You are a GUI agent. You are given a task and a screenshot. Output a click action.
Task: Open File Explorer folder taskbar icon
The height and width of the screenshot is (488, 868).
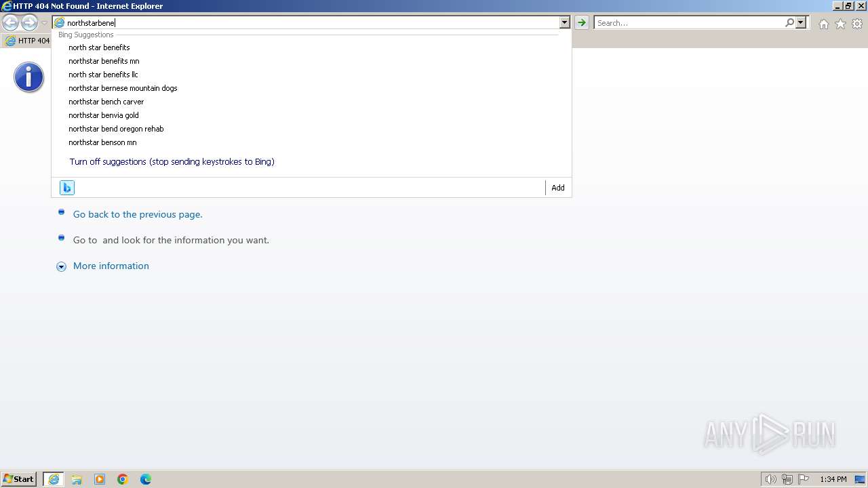pos(77,479)
